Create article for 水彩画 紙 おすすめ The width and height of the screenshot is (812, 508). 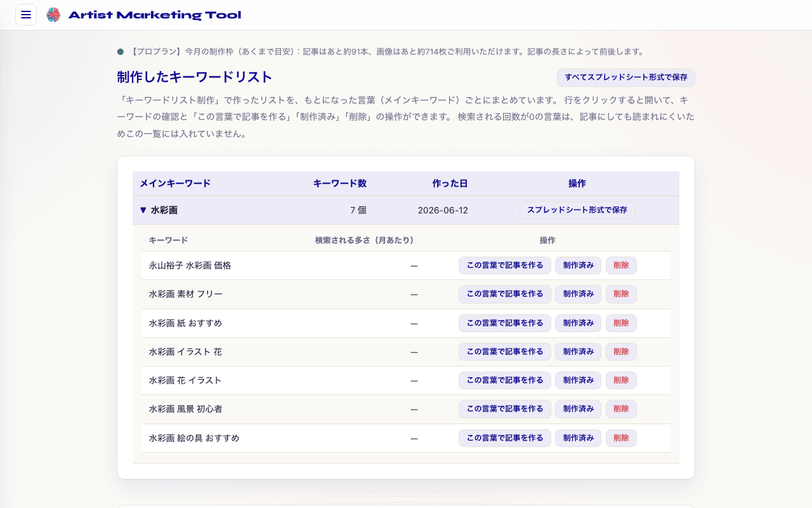pyautogui.click(x=505, y=323)
